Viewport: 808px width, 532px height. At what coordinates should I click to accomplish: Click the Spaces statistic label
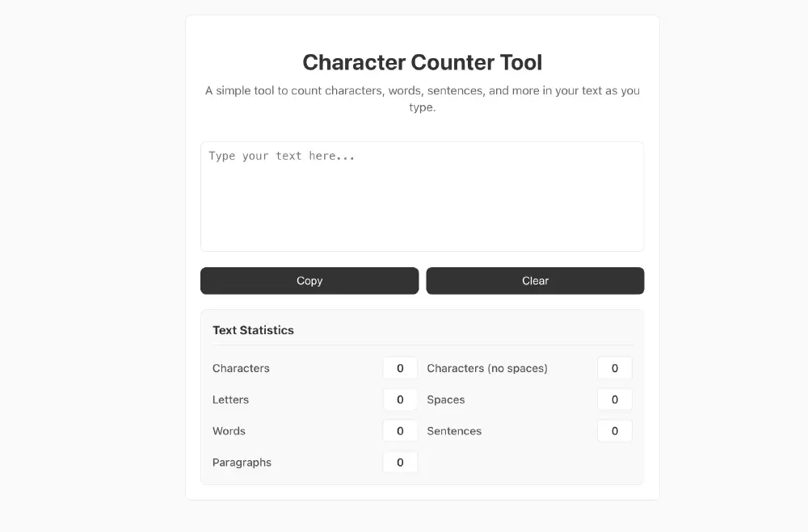click(x=446, y=400)
